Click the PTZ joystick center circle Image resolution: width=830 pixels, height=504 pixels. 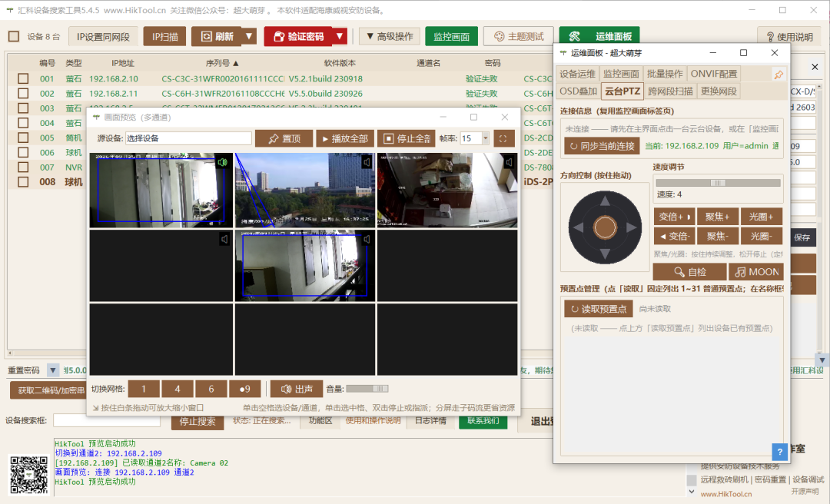[605, 227]
